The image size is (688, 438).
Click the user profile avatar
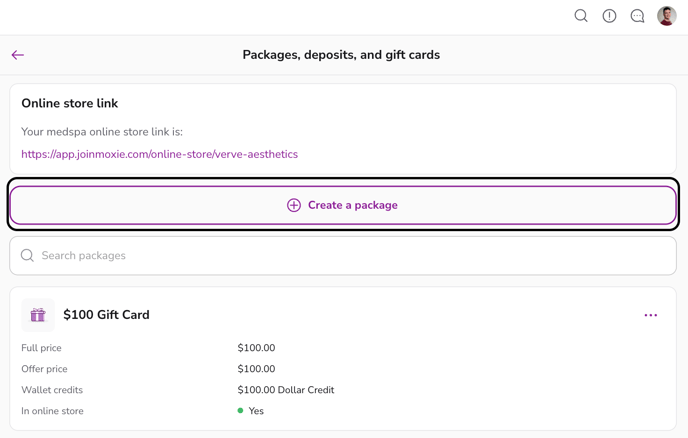tap(666, 16)
